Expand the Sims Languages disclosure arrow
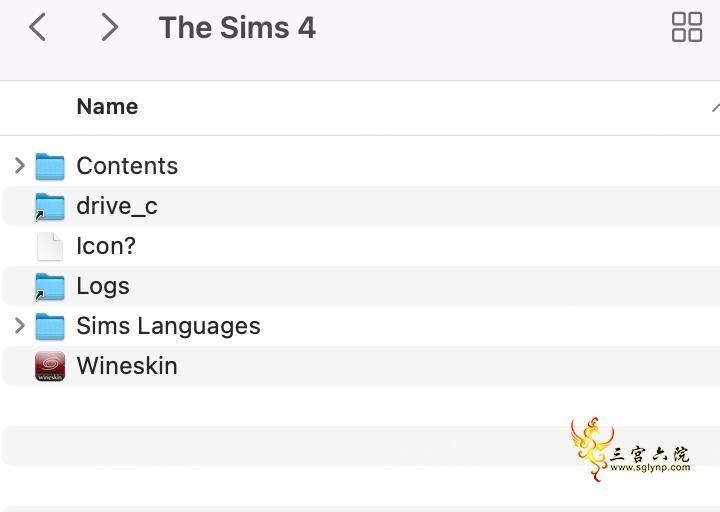The height and width of the screenshot is (512, 720). 19,326
